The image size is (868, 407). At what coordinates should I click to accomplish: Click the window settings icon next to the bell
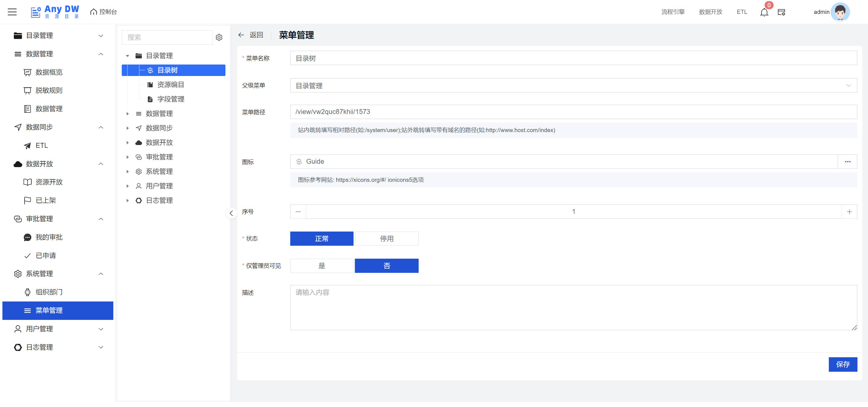(781, 12)
